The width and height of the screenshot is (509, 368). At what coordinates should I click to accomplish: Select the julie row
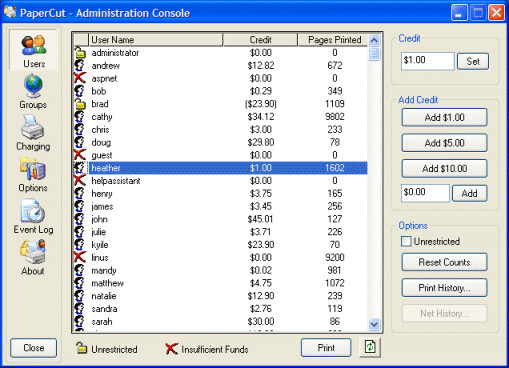point(220,232)
